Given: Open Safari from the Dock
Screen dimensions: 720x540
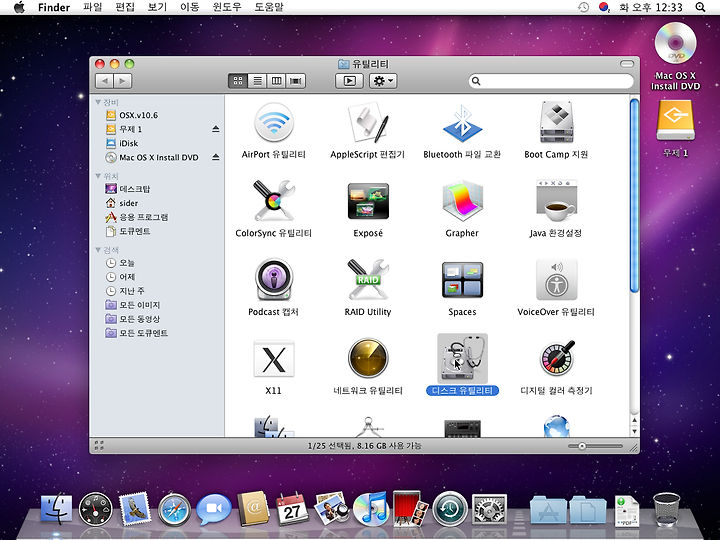Looking at the screenshot, I should point(174,510).
